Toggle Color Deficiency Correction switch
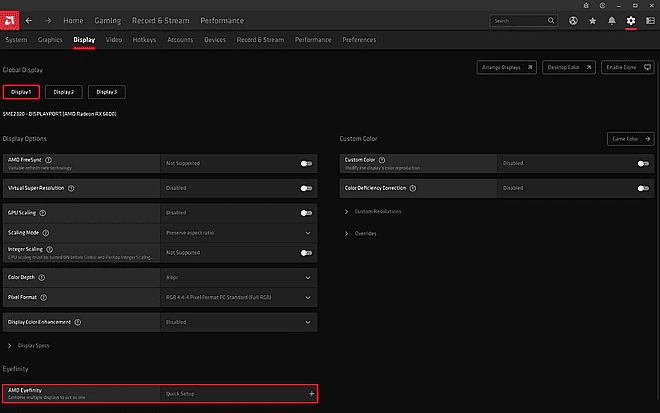 642,187
